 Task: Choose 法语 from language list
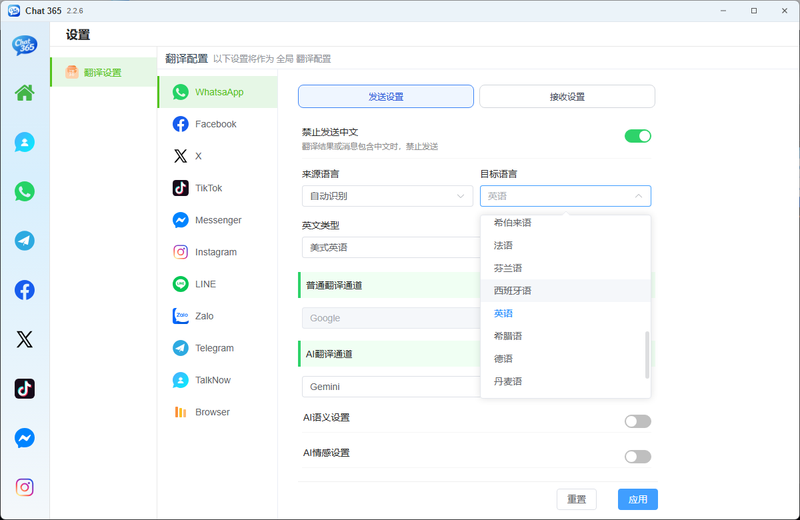coord(565,245)
